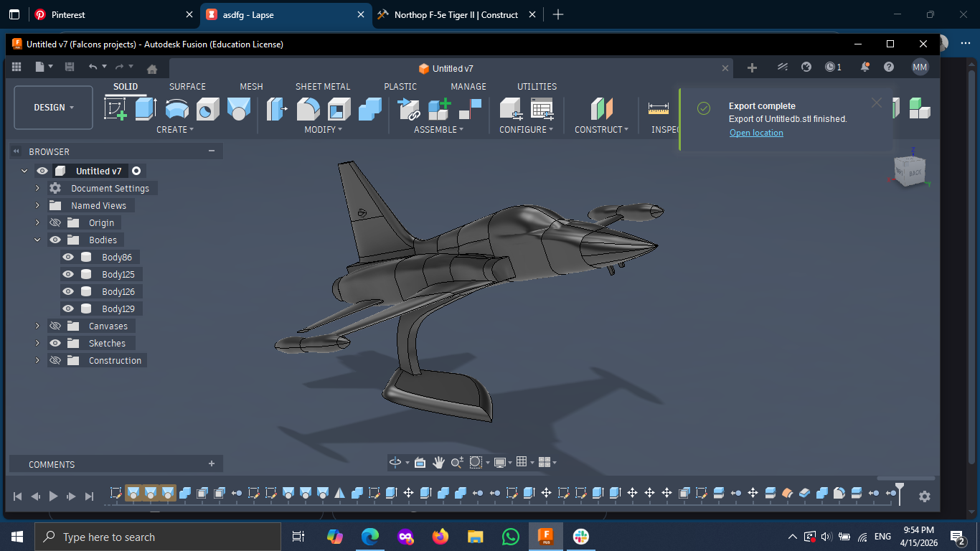
Task: Show the Origin folder via eye icon
Action: tap(55, 222)
